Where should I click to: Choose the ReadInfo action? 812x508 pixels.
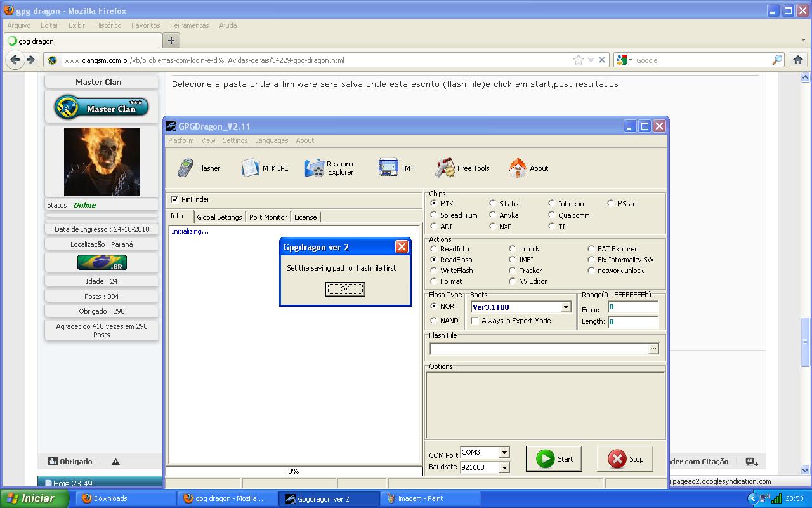(x=434, y=249)
